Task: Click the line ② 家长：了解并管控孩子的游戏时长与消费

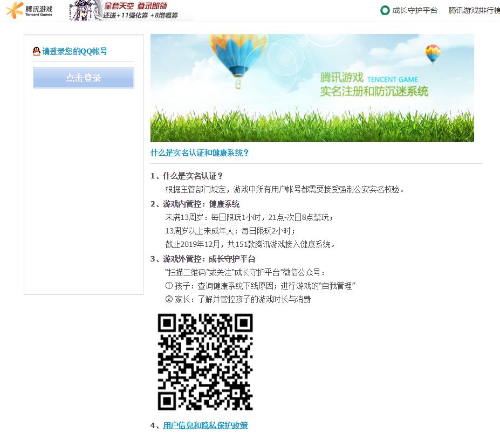Action: coord(238,299)
